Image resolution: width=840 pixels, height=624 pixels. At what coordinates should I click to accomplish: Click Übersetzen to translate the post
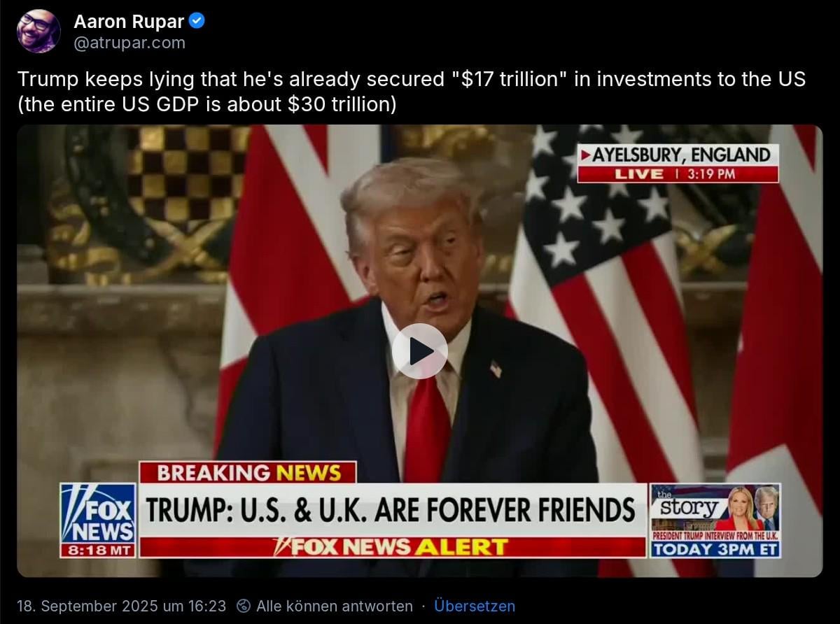(474, 606)
